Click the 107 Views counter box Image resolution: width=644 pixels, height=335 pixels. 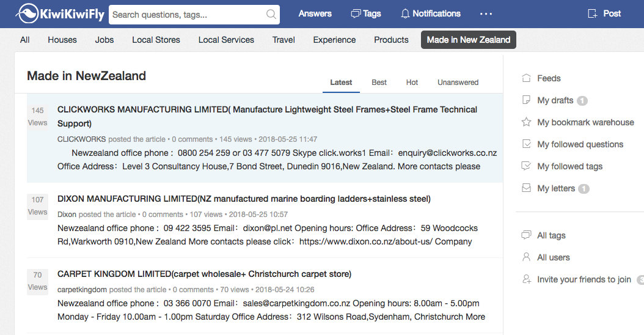coord(37,206)
